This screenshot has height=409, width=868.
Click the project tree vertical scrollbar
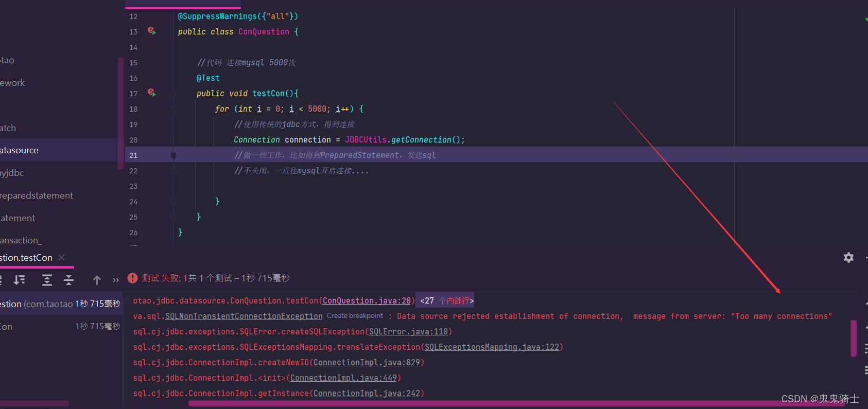click(x=120, y=114)
